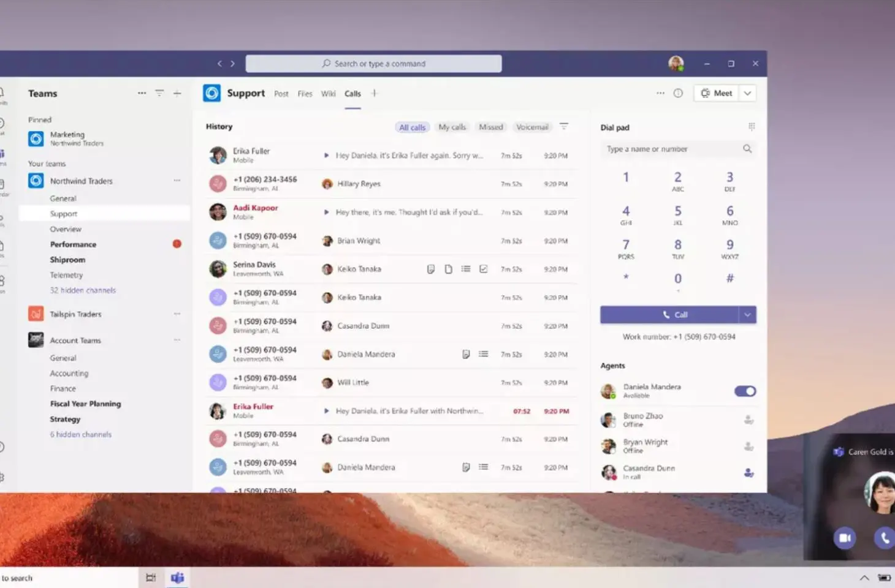Add a new tab with plus icon

click(374, 93)
